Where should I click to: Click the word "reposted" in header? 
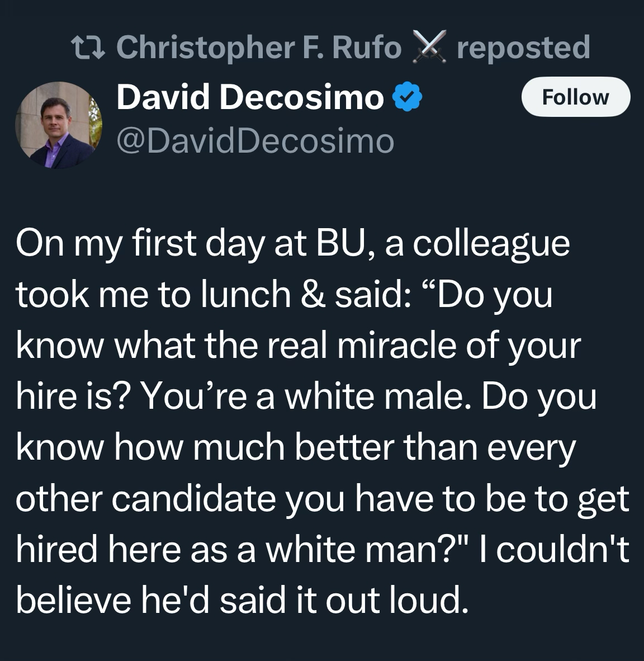point(523,47)
